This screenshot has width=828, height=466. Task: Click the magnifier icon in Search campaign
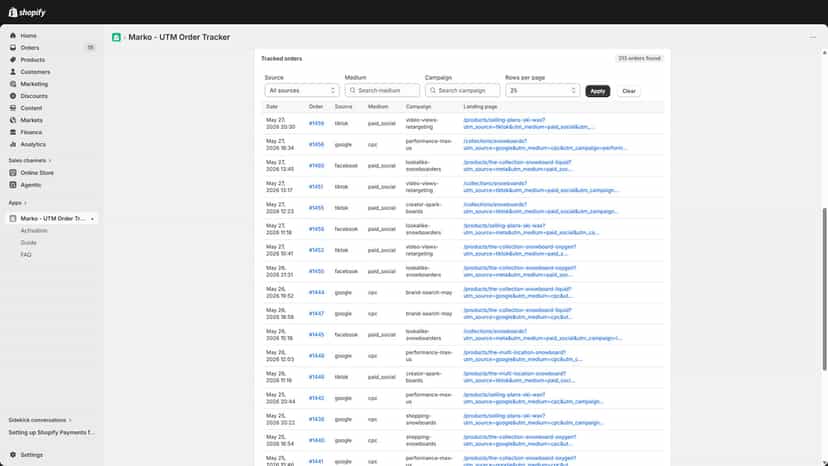click(433, 90)
